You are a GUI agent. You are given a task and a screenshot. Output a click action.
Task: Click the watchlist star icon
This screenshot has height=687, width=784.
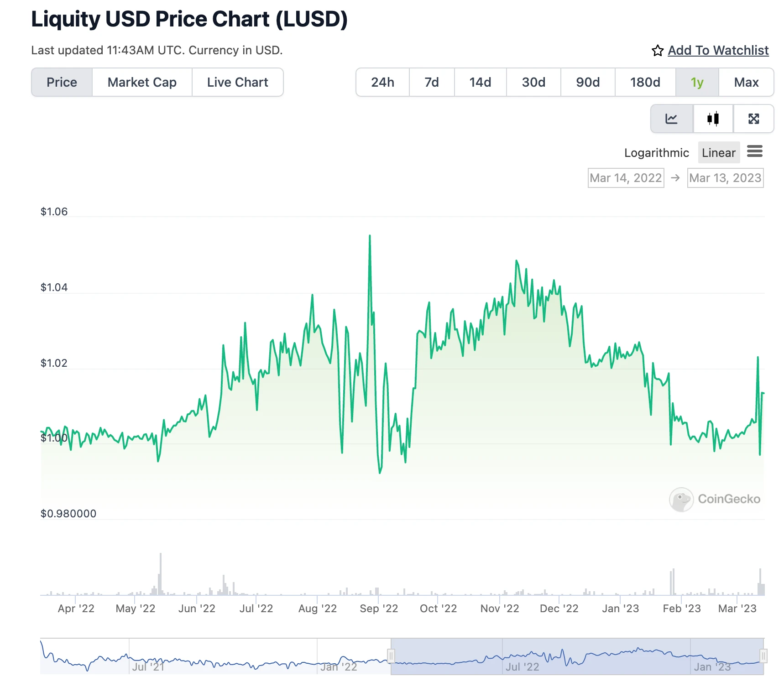(658, 51)
